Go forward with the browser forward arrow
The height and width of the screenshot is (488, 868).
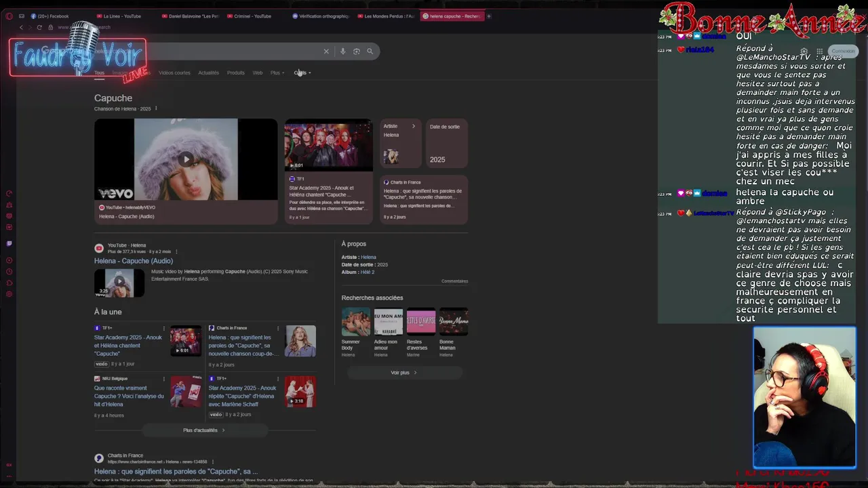[x=30, y=27]
